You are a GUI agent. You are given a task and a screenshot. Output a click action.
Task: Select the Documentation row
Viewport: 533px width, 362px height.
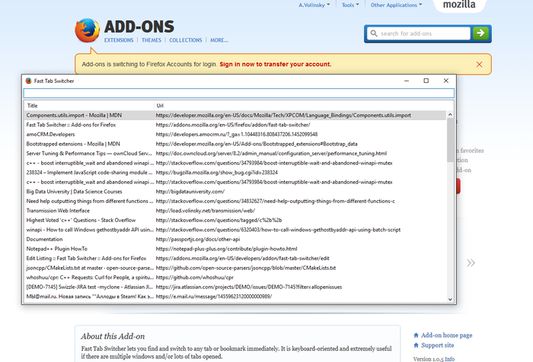235,239
